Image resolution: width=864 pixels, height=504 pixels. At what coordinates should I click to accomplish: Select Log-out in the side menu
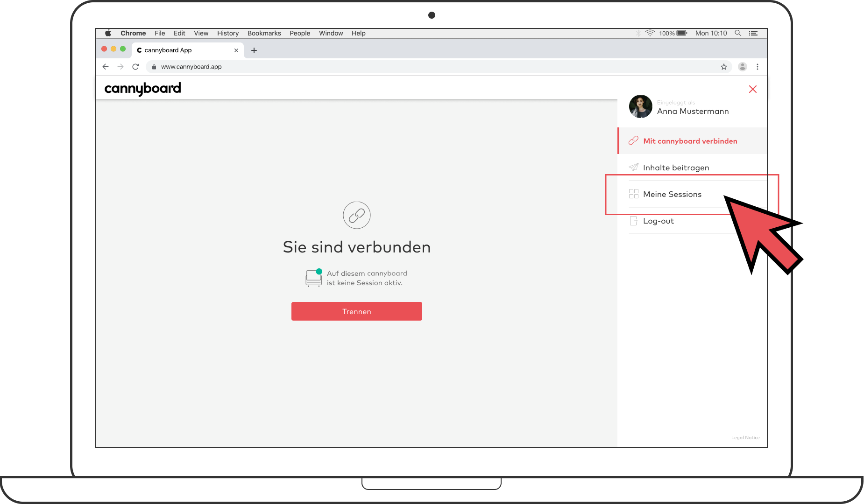693,221
